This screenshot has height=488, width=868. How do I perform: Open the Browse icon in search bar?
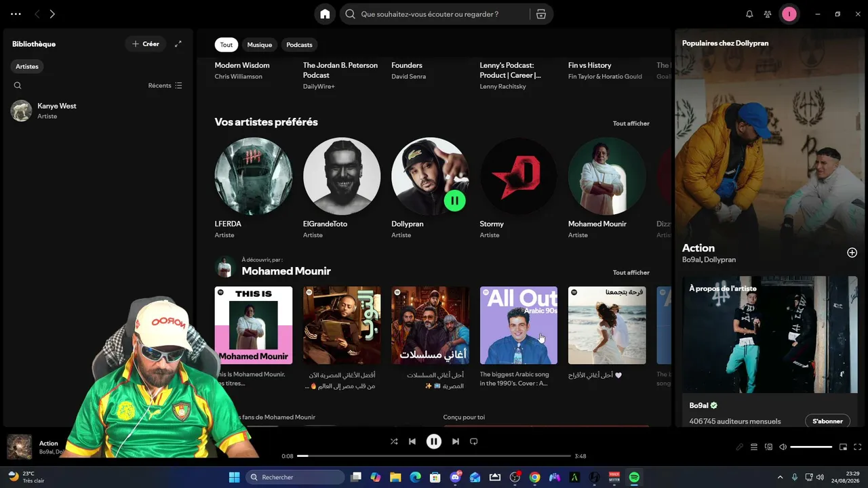[540, 14]
